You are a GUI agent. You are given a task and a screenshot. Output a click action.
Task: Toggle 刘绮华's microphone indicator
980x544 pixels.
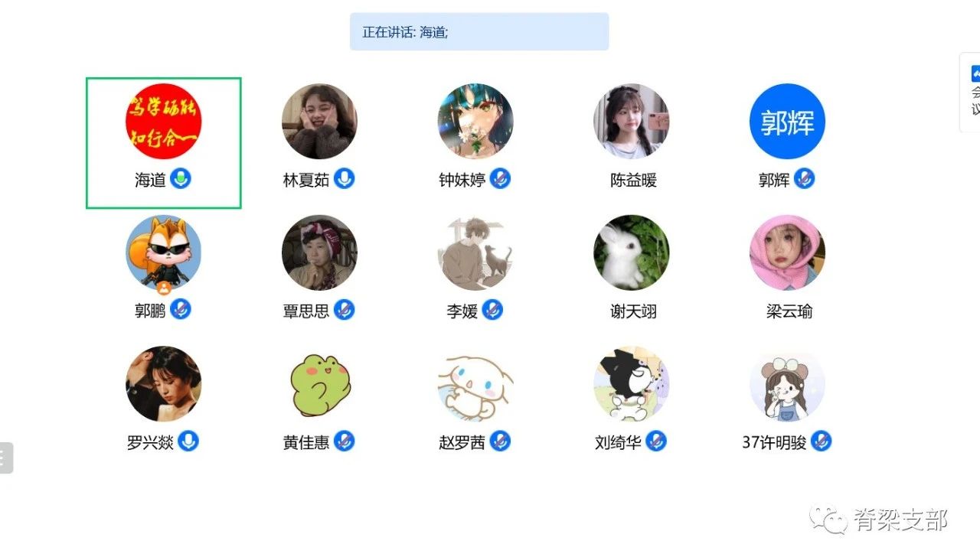click(656, 441)
